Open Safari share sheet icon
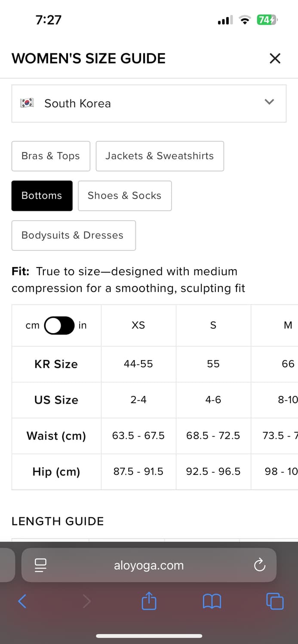The height and width of the screenshot is (644, 298). [149, 601]
